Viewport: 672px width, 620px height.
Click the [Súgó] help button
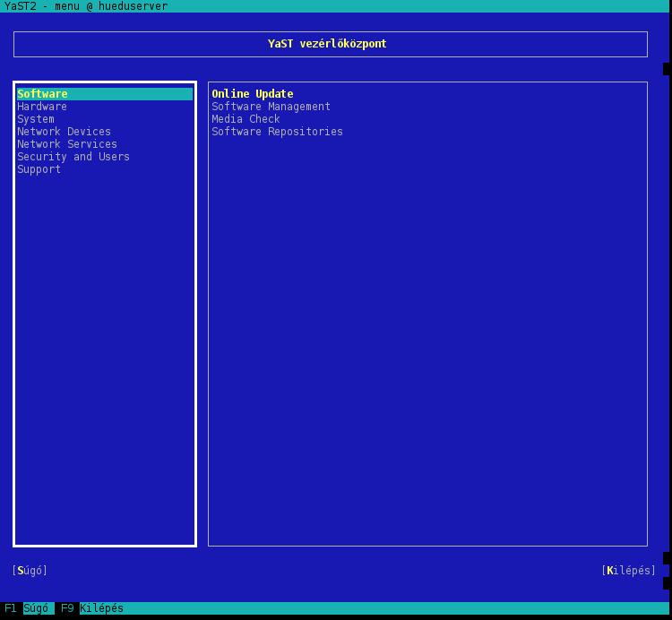[x=30, y=571]
